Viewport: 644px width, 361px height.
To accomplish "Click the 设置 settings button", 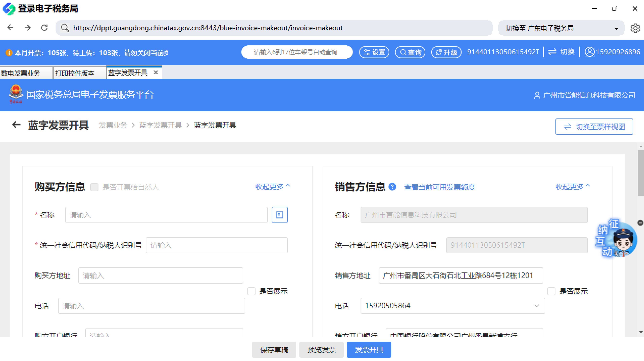I will [374, 52].
